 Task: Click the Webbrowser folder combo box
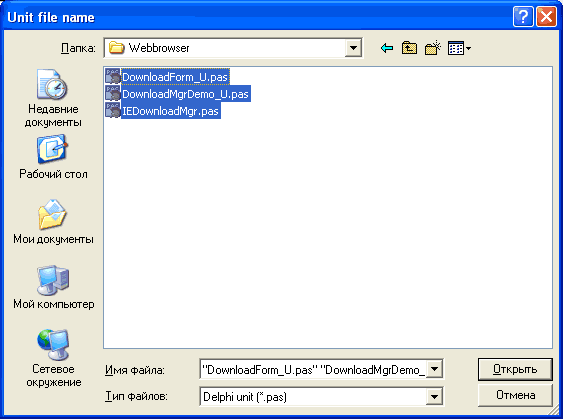[x=233, y=48]
